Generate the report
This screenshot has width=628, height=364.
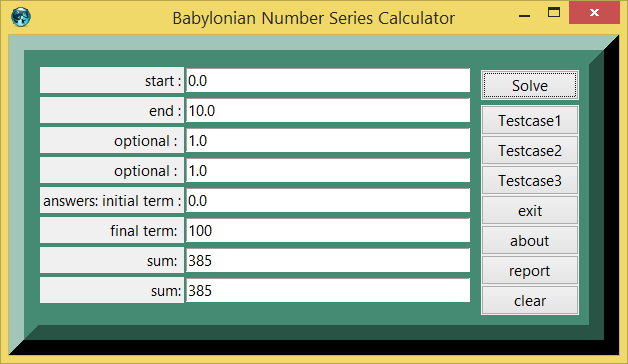pyautogui.click(x=529, y=271)
